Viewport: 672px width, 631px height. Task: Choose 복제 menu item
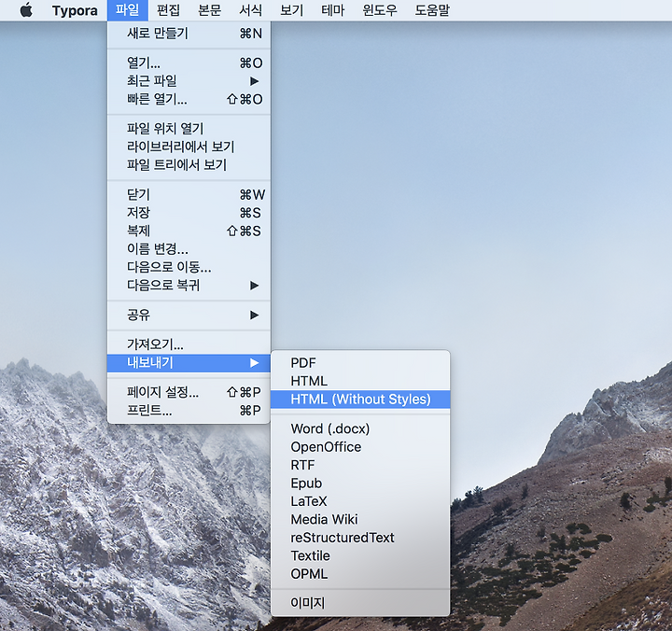[189, 231]
